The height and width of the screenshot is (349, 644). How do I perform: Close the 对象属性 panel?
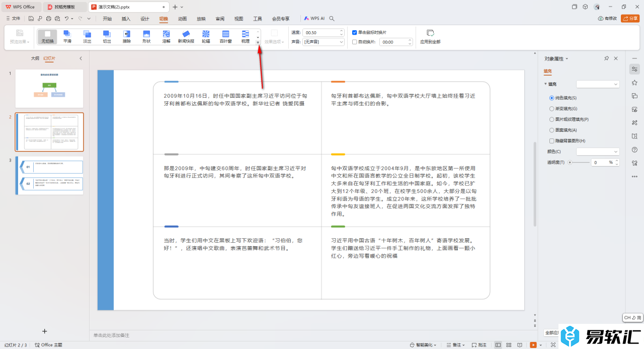(616, 59)
